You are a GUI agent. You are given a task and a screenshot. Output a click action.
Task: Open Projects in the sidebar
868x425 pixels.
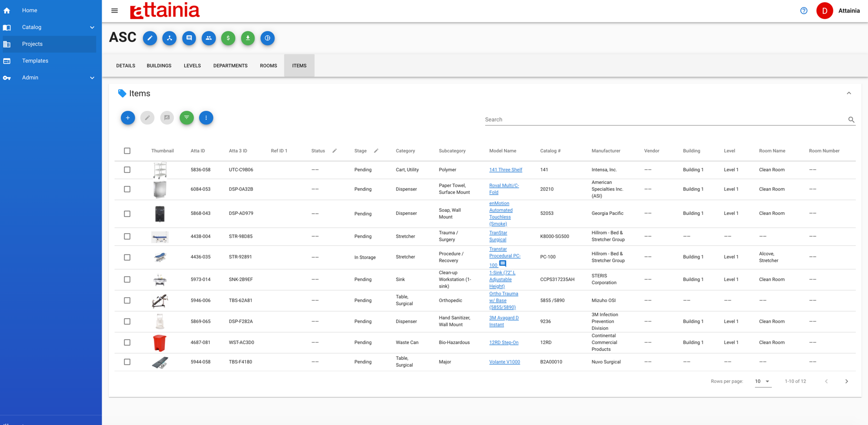pyautogui.click(x=48, y=44)
